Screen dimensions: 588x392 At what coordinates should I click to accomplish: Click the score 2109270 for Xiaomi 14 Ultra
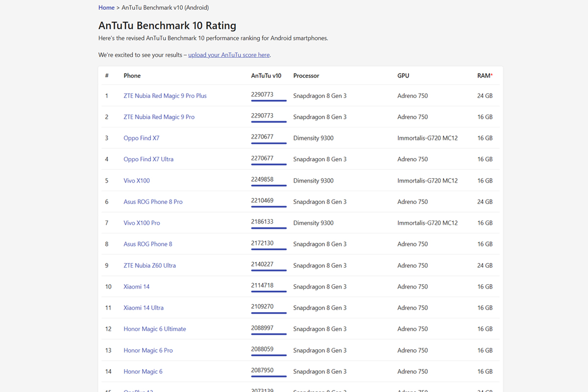coord(262,306)
